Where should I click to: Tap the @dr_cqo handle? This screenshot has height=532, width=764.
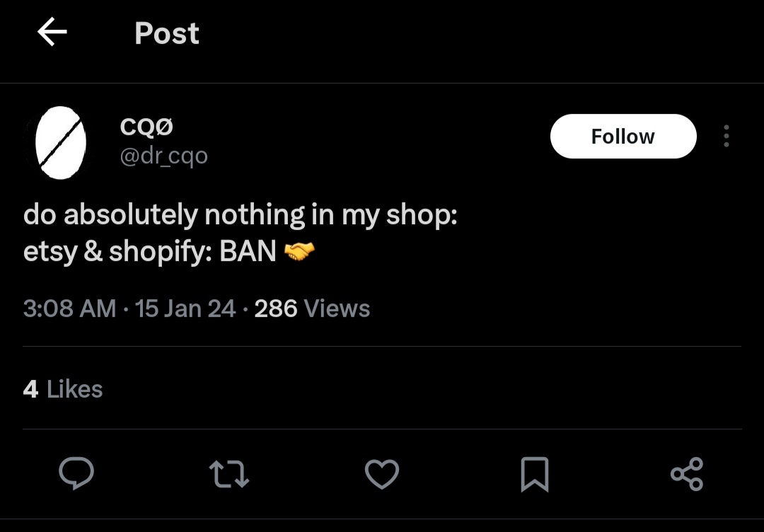[x=164, y=155]
